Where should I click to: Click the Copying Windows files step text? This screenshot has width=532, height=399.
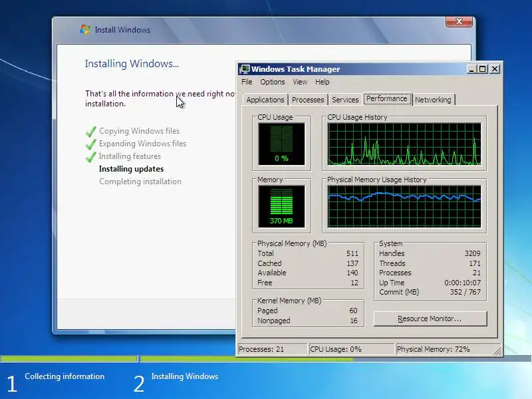139,131
